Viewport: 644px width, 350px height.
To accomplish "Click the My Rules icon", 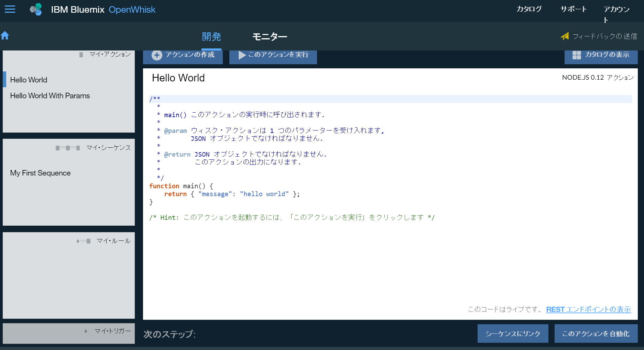I will pyautogui.click(x=84, y=241).
